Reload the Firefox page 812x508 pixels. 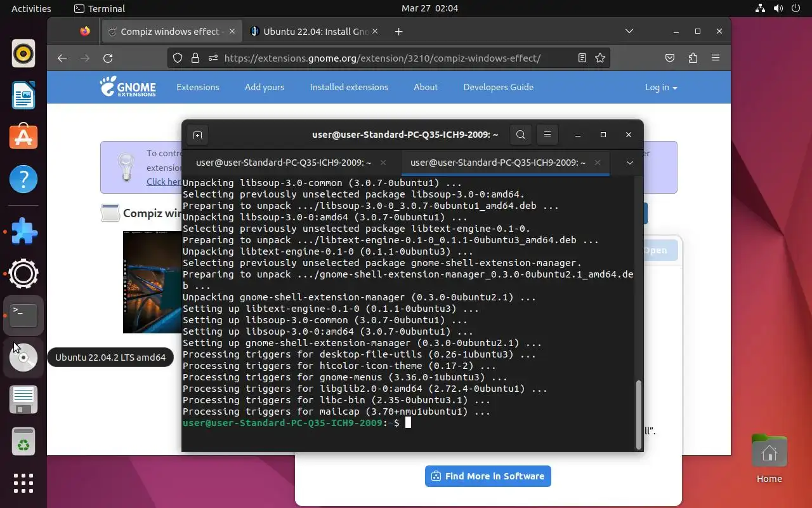tap(108, 58)
